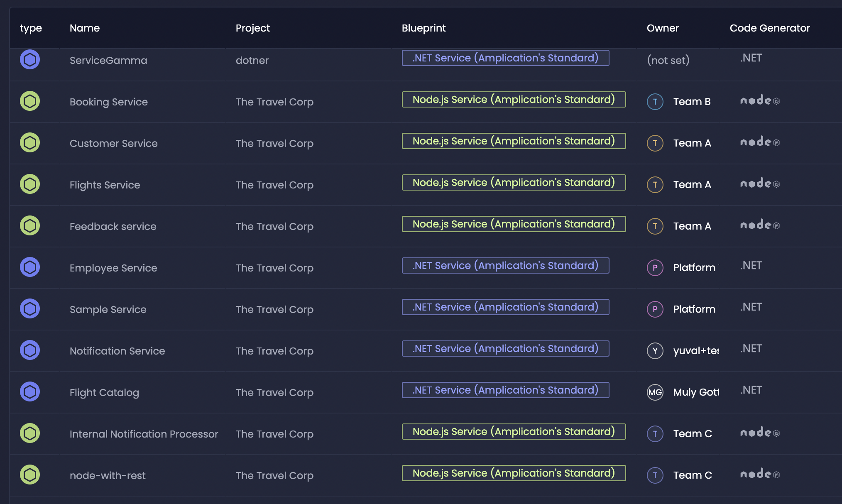842x504 pixels.
Task: Sort by the Blueprint column header
Action: click(423, 28)
